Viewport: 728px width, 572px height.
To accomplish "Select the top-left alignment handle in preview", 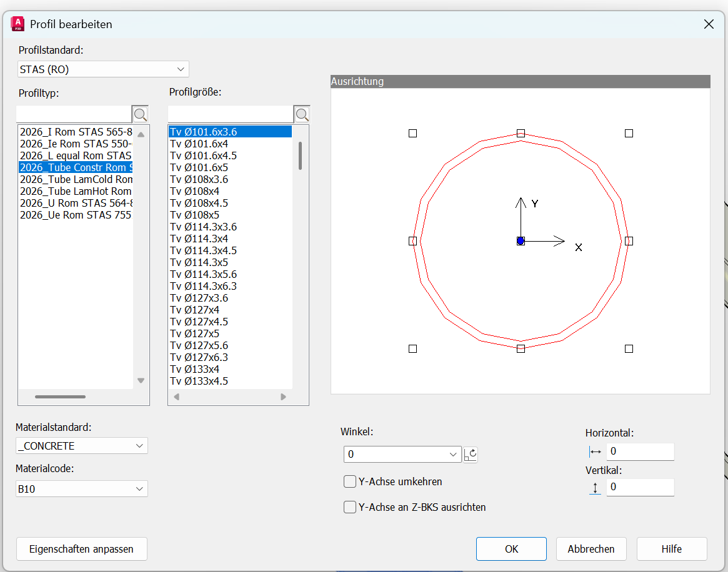I will (x=412, y=133).
